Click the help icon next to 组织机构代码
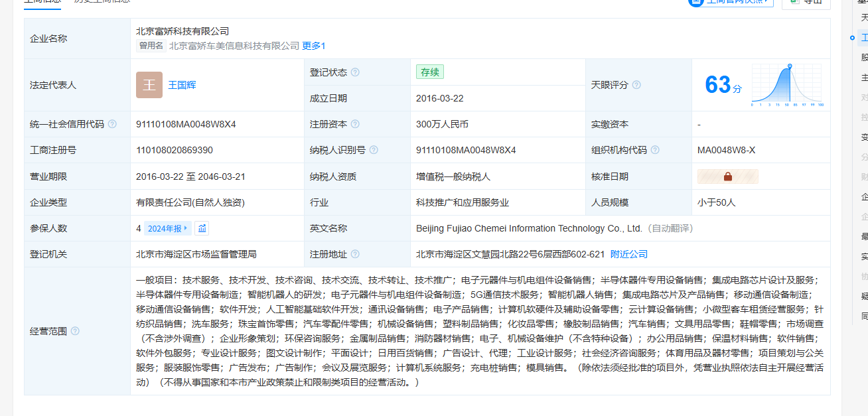868x416 pixels. point(655,150)
